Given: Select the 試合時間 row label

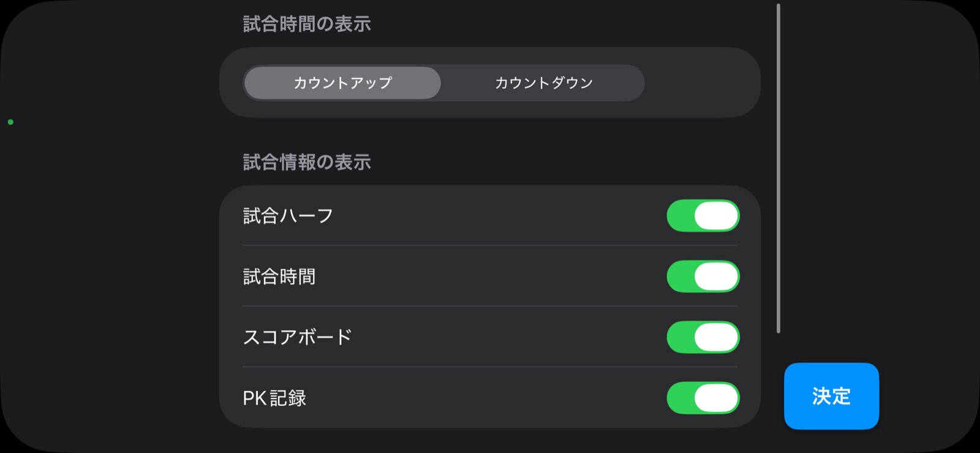Looking at the screenshot, I should (x=279, y=276).
